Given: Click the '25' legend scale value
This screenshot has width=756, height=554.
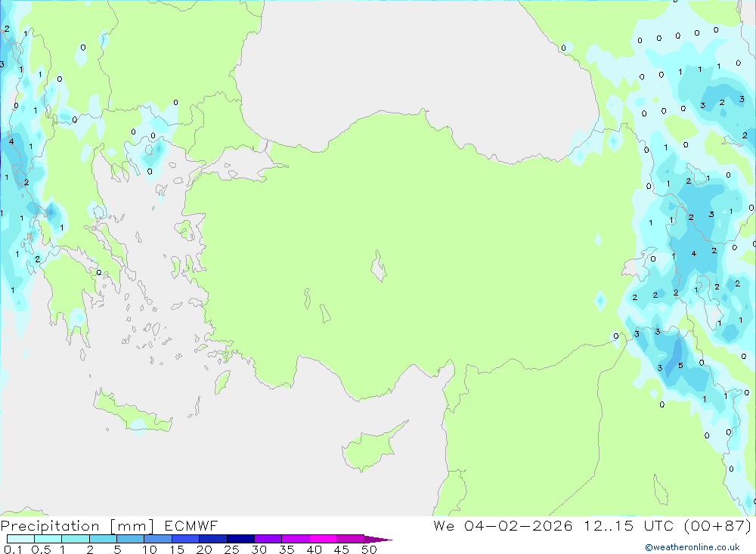Looking at the screenshot, I should coord(231,549).
